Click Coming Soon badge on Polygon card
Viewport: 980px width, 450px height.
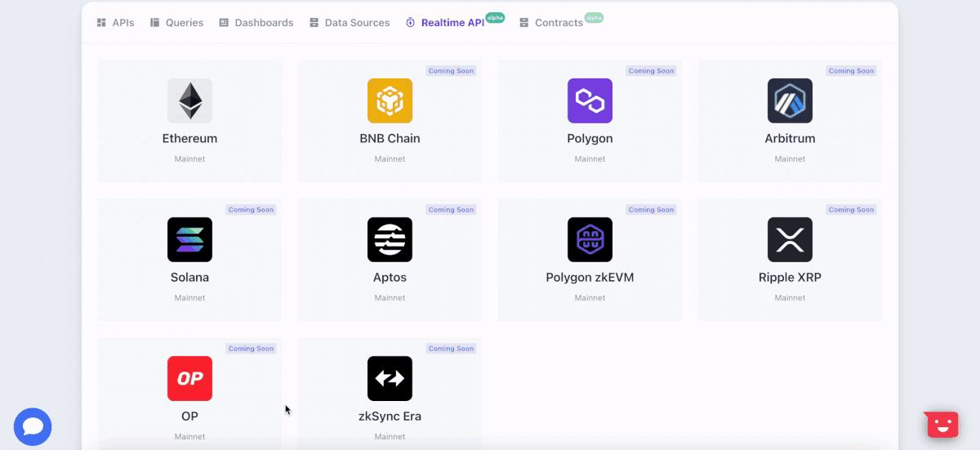(651, 71)
